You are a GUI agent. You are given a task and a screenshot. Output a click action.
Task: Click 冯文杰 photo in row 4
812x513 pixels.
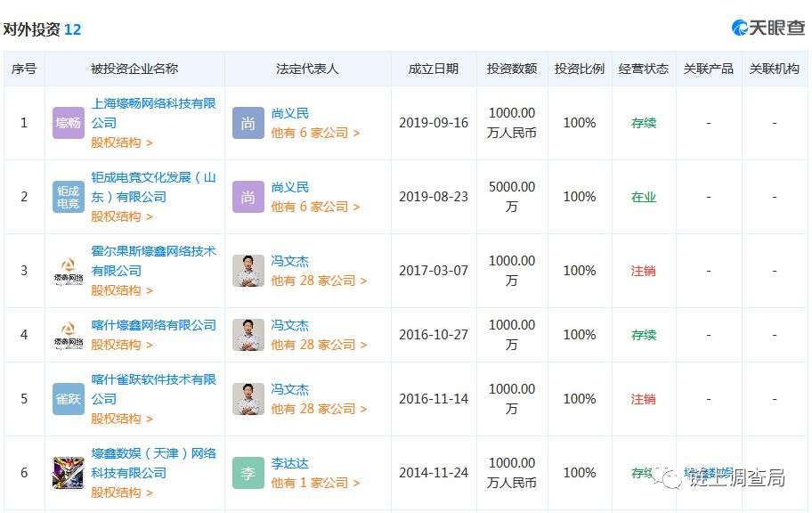[x=248, y=335]
